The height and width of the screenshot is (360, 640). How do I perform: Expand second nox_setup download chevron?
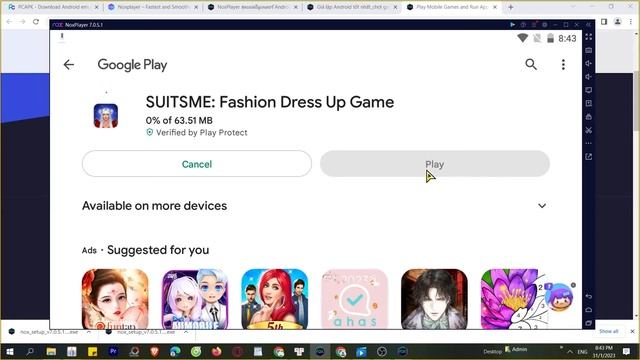[186, 332]
